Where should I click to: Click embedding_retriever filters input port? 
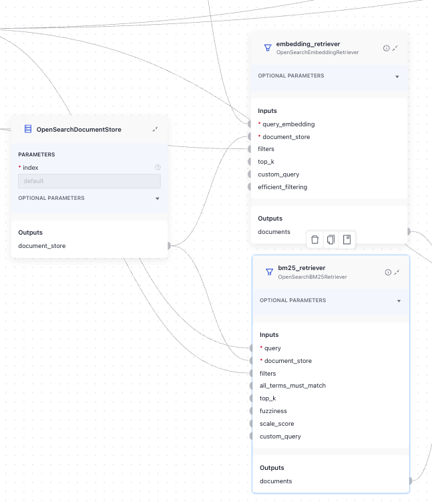pyautogui.click(x=250, y=149)
